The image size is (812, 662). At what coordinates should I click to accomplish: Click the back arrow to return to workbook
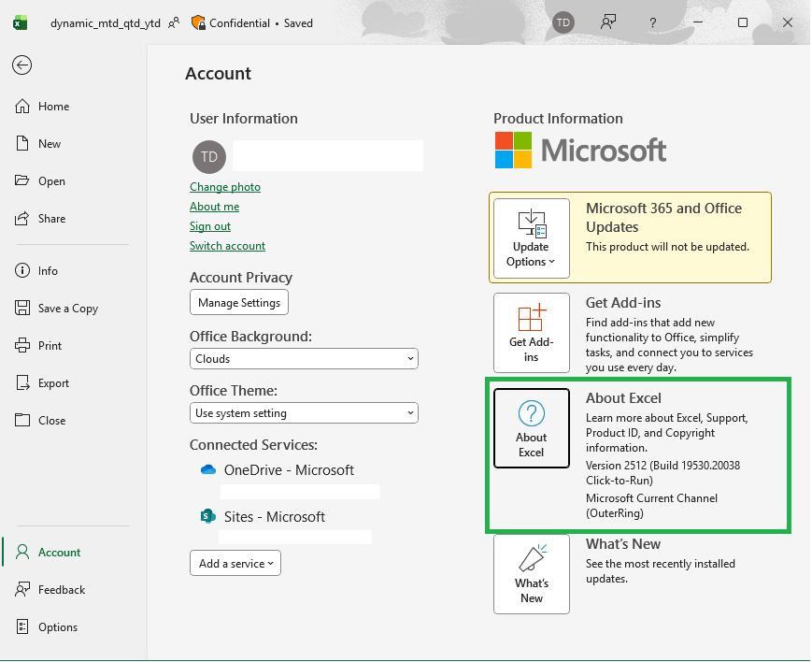tap(21, 65)
